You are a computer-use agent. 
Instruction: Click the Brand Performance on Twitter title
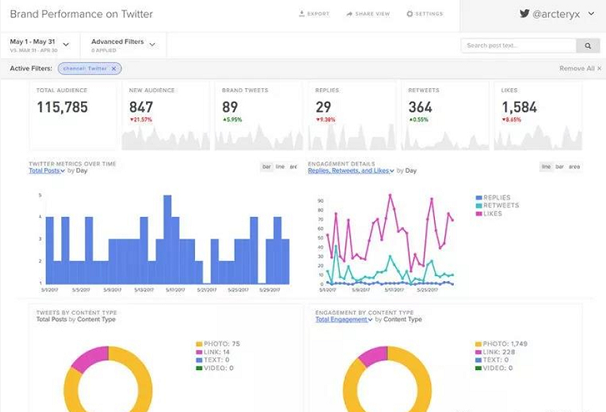pyautogui.click(x=81, y=14)
